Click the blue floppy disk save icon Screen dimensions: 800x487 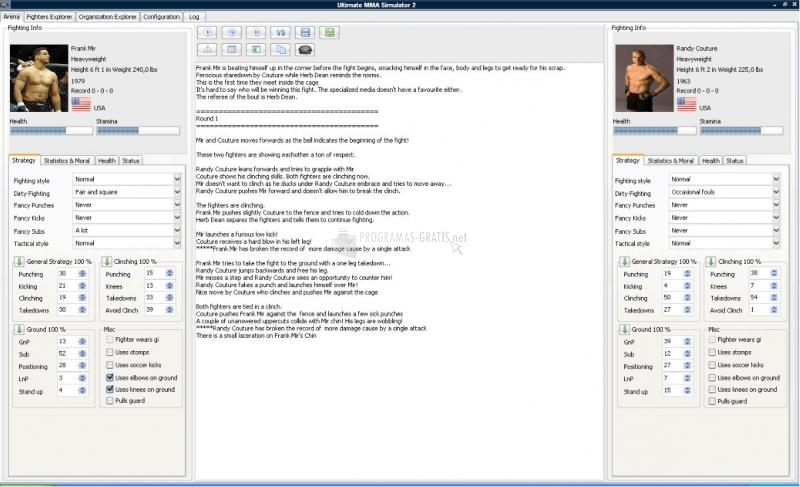click(305, 33)
